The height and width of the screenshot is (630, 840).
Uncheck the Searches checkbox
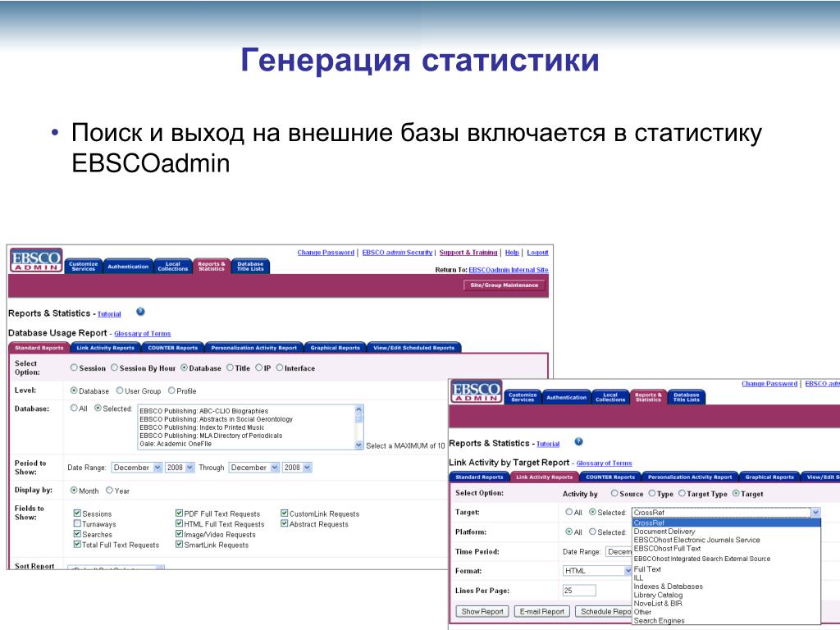click(x=77, y=533)
